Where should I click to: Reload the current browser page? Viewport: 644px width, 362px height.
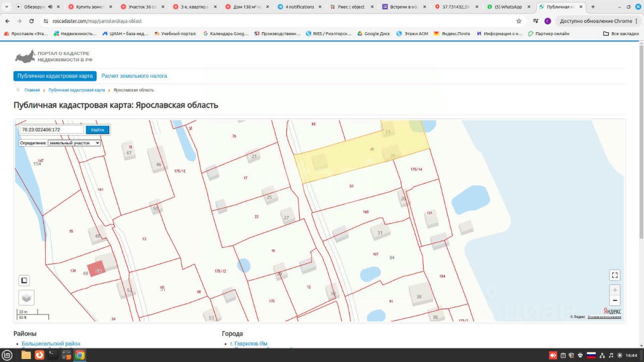point(31,21)
